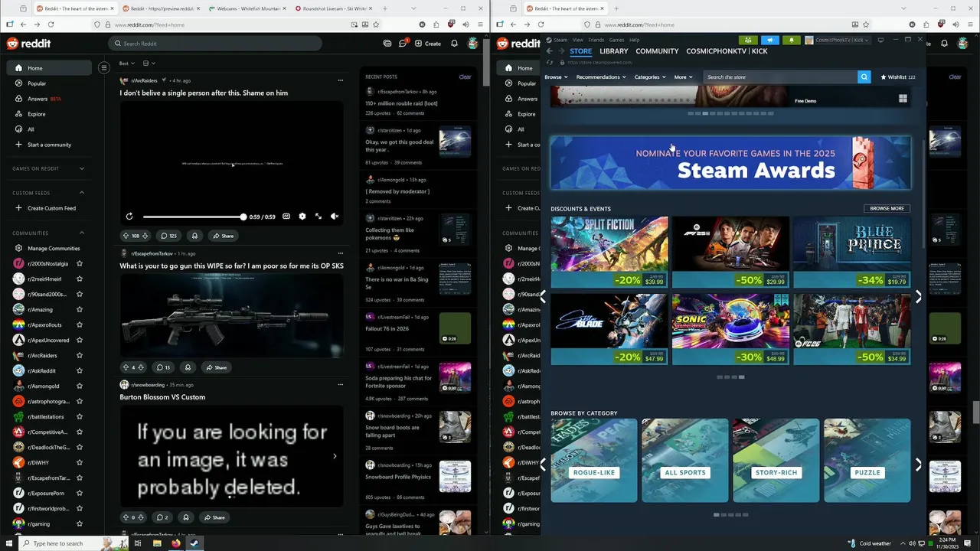Click Create Custom Feed in left window

[x=49, y=208]
